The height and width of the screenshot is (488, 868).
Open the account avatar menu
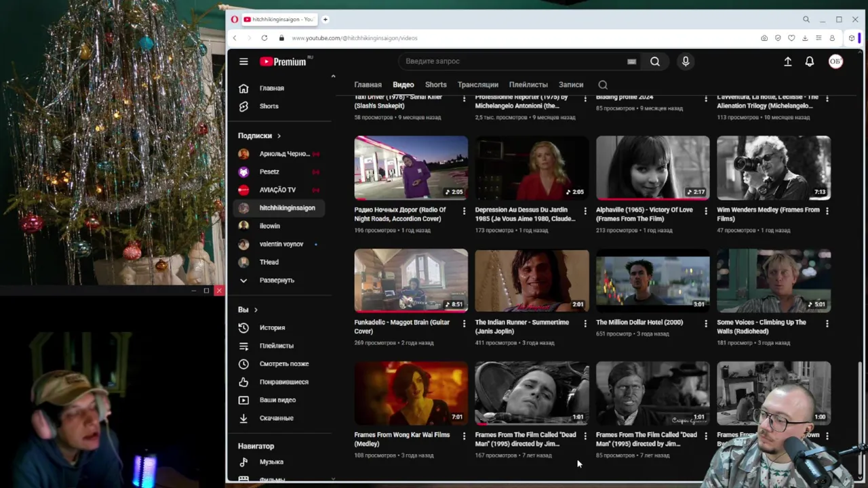[x=835, y=61]
